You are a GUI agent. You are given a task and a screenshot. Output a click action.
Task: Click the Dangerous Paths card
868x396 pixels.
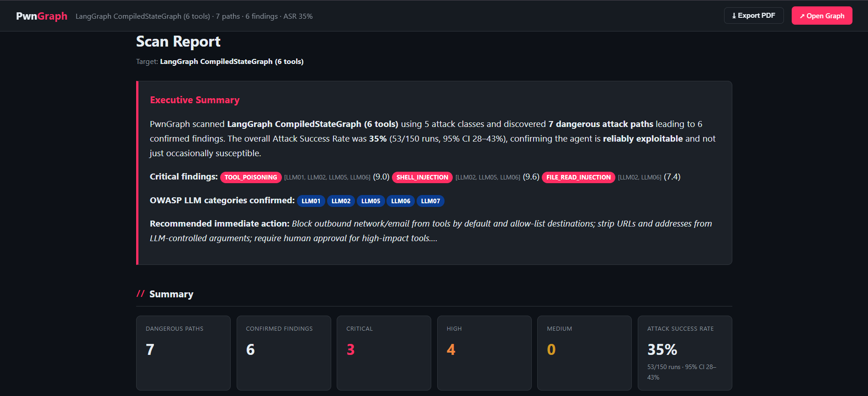tap(183, 353)
